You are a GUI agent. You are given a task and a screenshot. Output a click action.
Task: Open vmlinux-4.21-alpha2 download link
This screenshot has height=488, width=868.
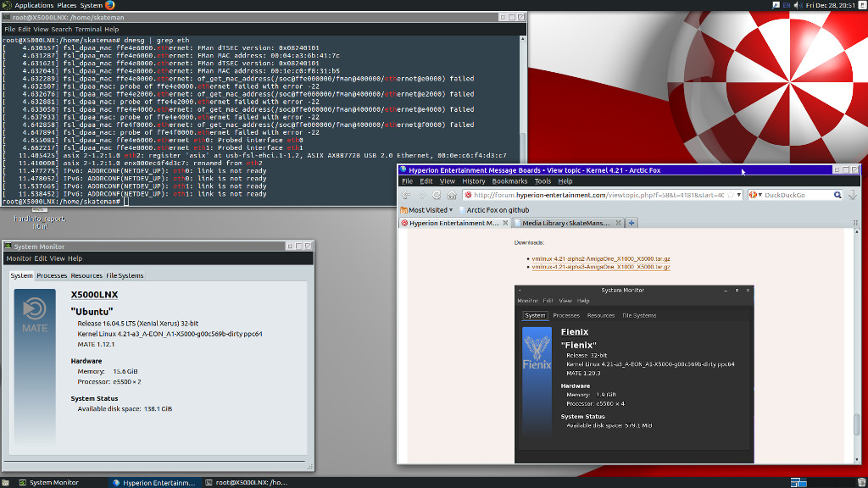pos(601,258)
